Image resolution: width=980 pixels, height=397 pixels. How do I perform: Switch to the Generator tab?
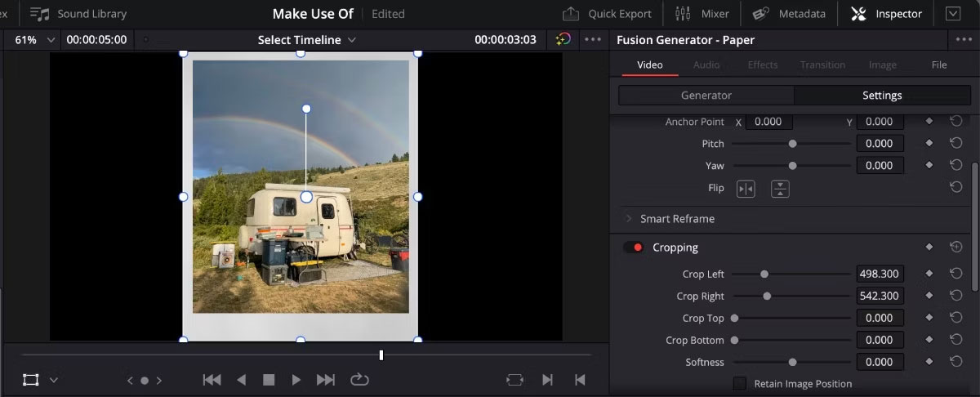(x=706, y=95)
